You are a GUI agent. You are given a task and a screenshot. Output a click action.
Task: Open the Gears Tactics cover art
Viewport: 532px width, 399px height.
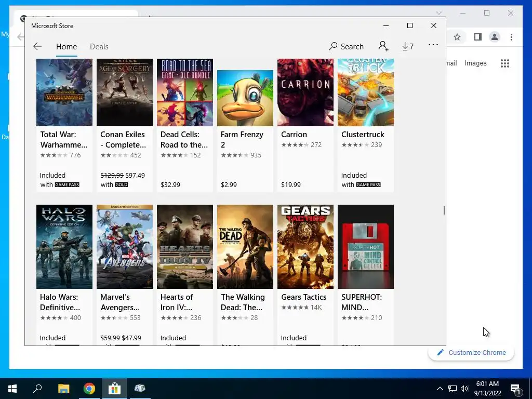[305, 247]
